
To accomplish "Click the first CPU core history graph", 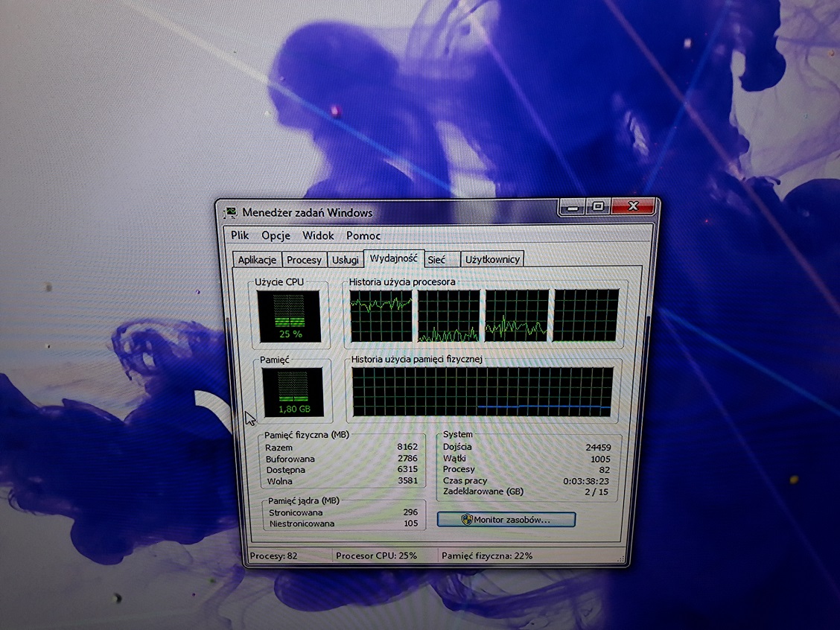I will click(x=381, y=315).
